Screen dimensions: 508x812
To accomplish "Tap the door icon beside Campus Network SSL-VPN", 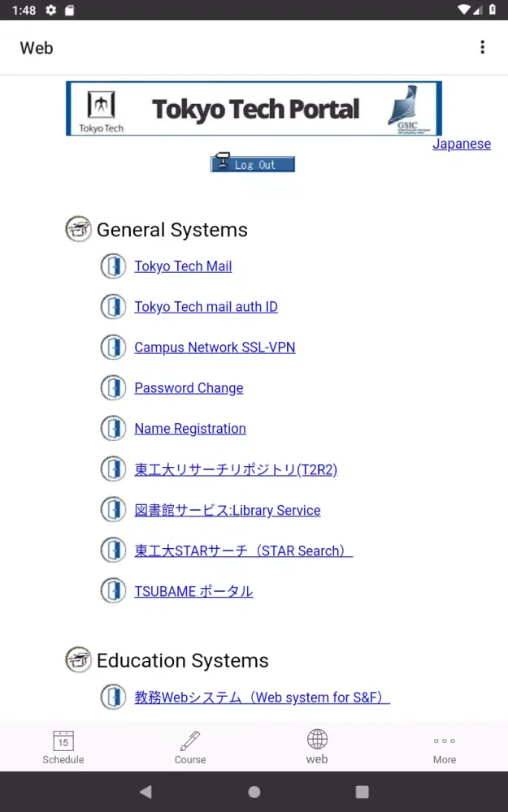I will (113, 348).
